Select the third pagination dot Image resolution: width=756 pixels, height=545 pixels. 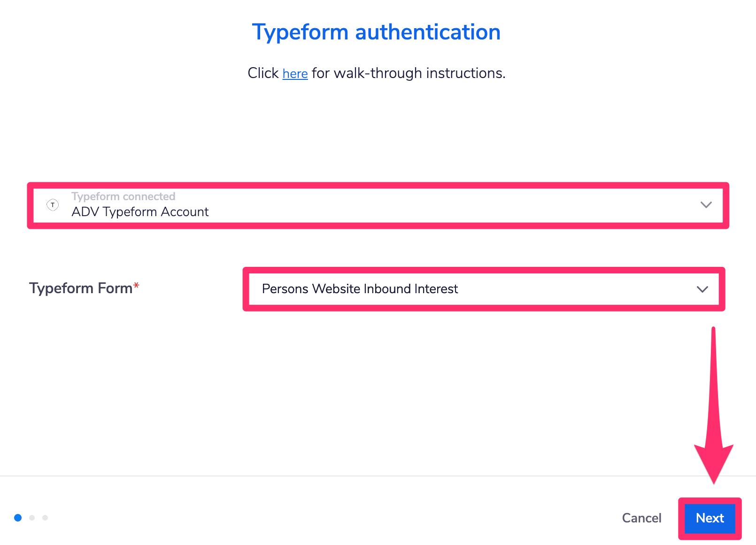pyautogui.click(x=45, y=518)
